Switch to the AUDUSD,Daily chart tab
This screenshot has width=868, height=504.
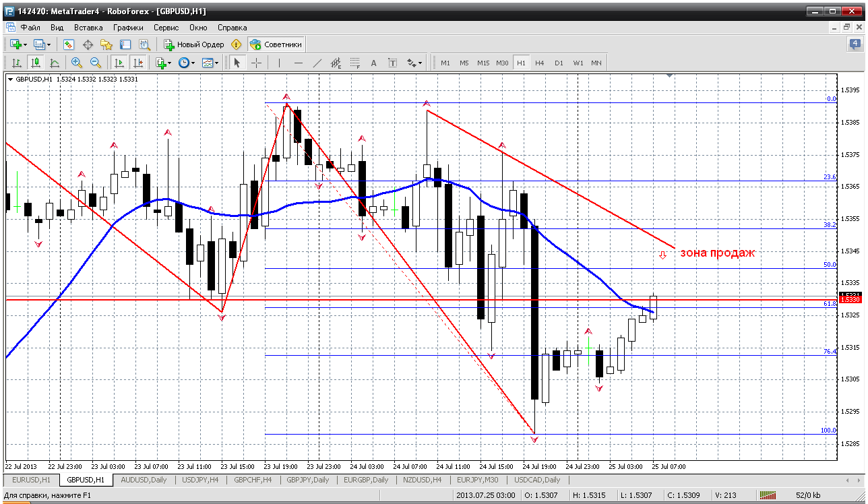pyautogui.click(x=144, y=480)
